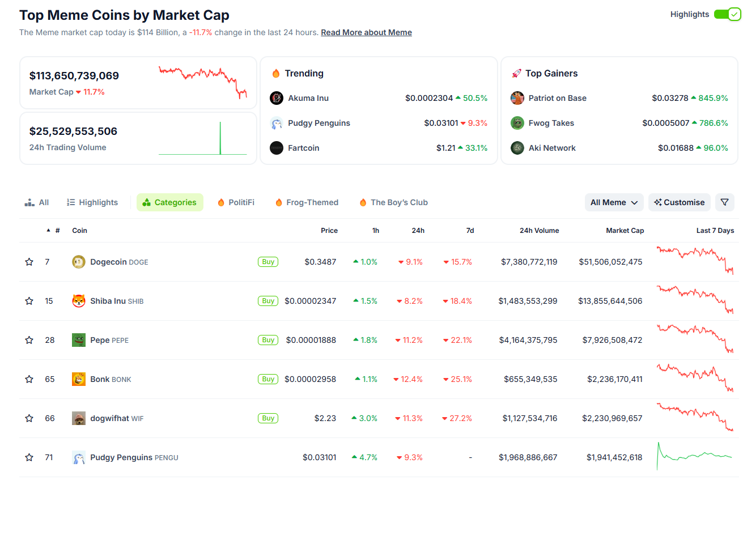Open Shiba Inu SHIB coin page

coord(117,301)
